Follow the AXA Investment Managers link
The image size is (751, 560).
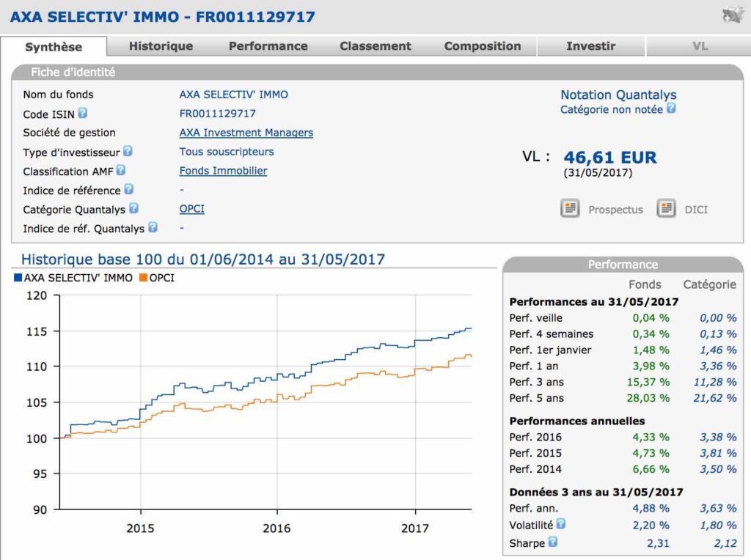(x=246, y=133)
